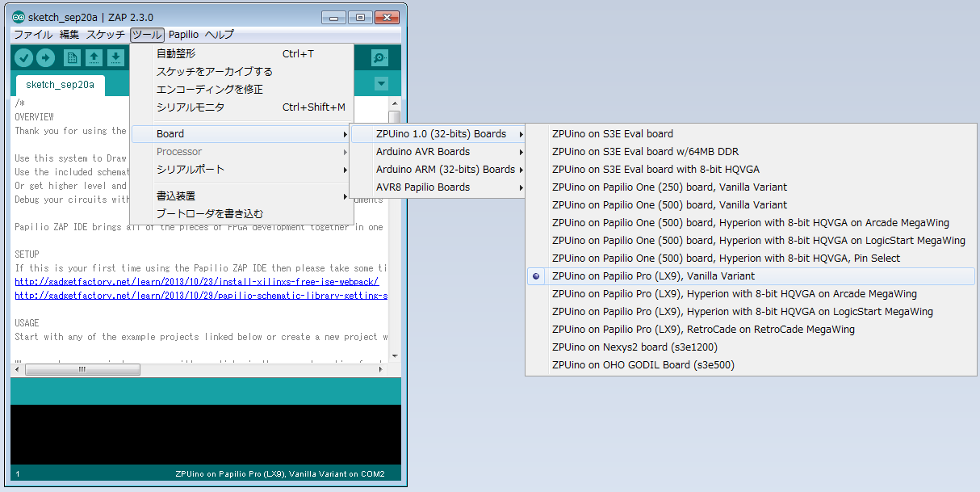
Task: Choose エンコーディングを修正 menu entry
Action: tap(242, 90)
